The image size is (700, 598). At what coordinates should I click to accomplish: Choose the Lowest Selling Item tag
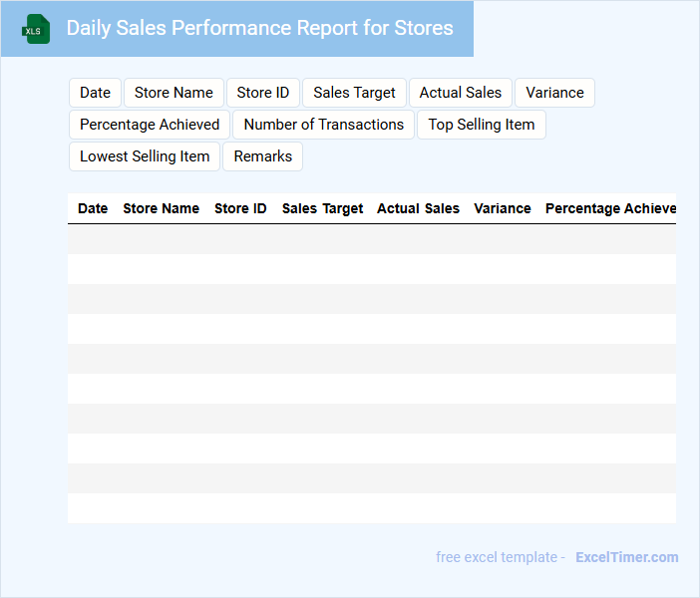tap(145, 156)
